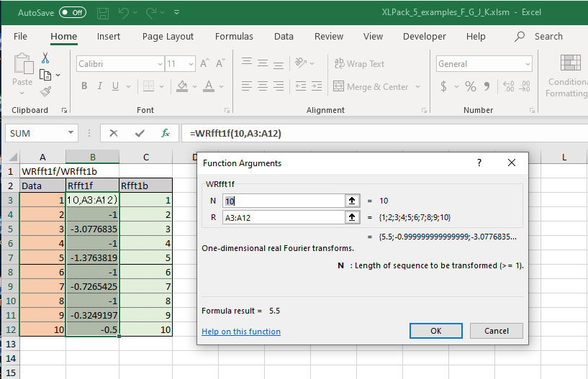
Task: Click Cancel X in formula bar
Action: 114,133
